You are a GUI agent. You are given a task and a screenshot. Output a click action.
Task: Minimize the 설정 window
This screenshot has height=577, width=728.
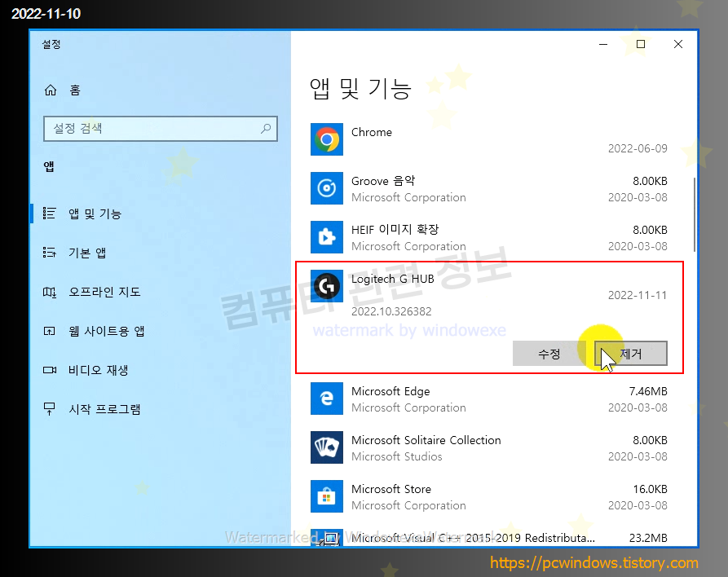[x=603, y=44]
